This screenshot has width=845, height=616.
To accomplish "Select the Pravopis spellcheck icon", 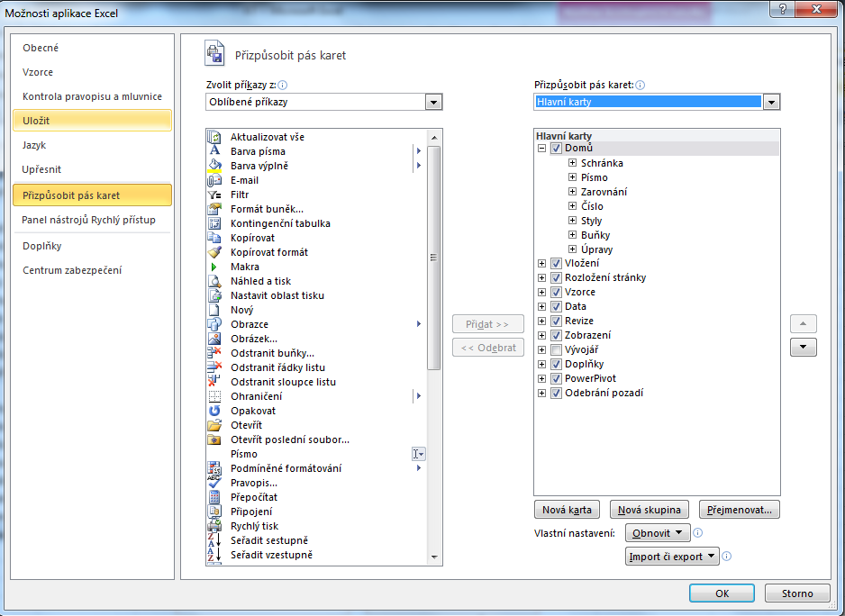I will (214, 483).
